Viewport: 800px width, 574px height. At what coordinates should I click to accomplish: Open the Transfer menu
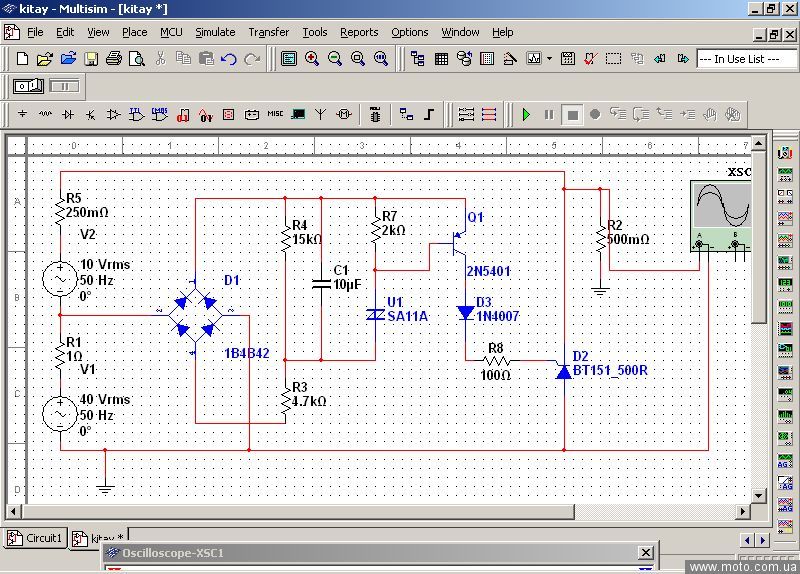(x=269, y=32)
